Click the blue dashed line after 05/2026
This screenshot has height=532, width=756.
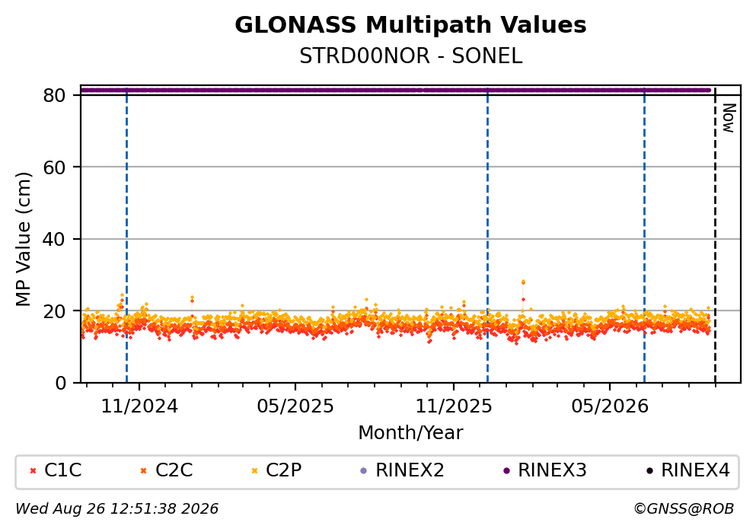(644, 236)
